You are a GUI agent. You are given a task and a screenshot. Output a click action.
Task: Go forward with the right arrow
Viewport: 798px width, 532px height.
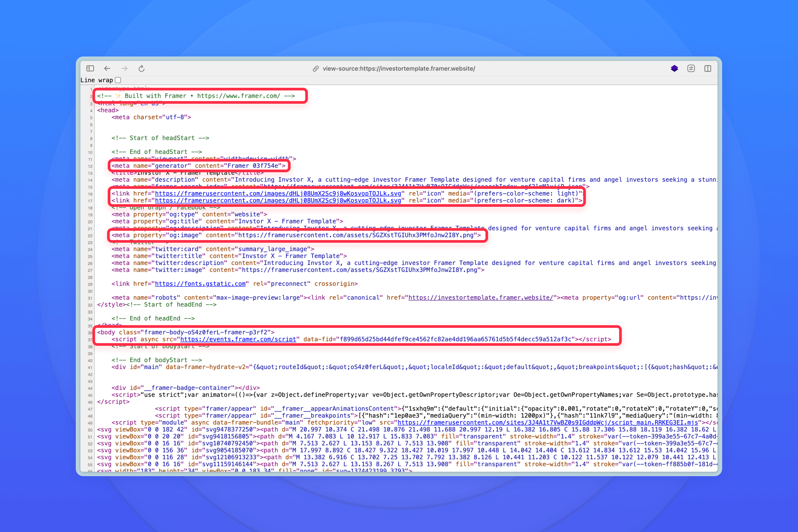point(124,68)
